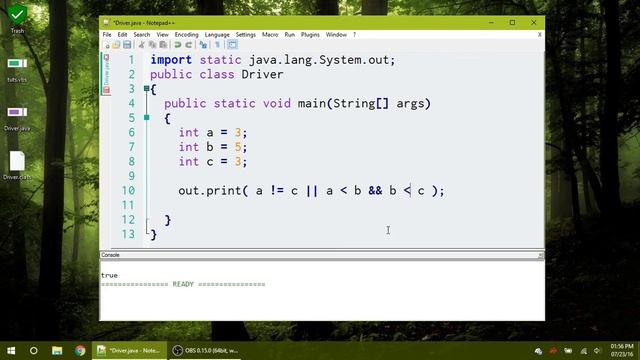Viewport: 640px width, 360px height.
Task: Click the red tray icon
Action: tap(553, 351)
